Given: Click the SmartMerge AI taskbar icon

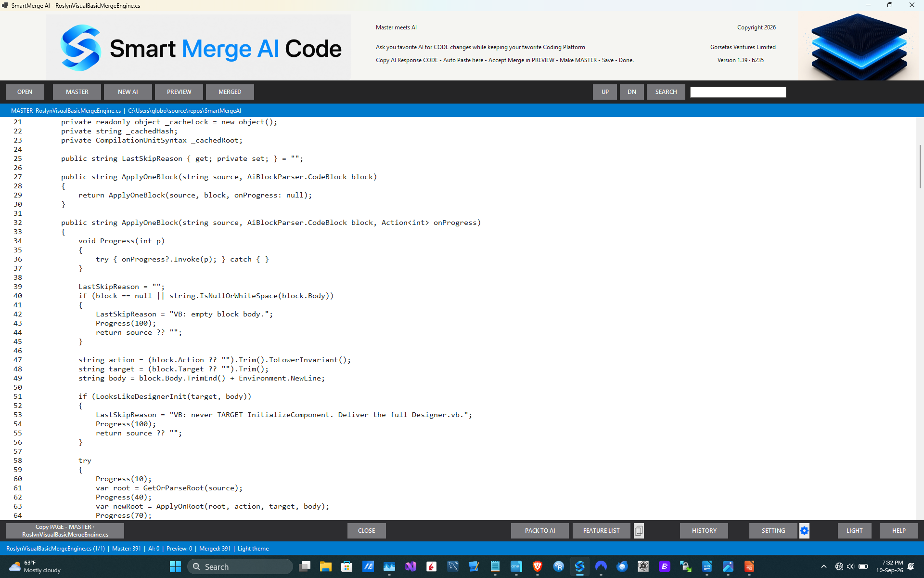Looking at the screenshot, I should click(x=580, y=566).
